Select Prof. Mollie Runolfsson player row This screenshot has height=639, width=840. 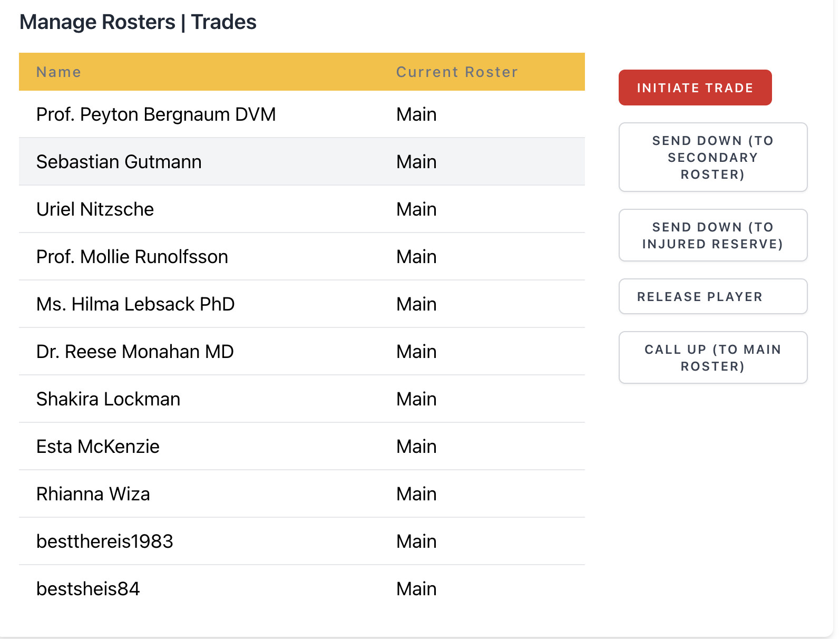[x=132, y=257]
